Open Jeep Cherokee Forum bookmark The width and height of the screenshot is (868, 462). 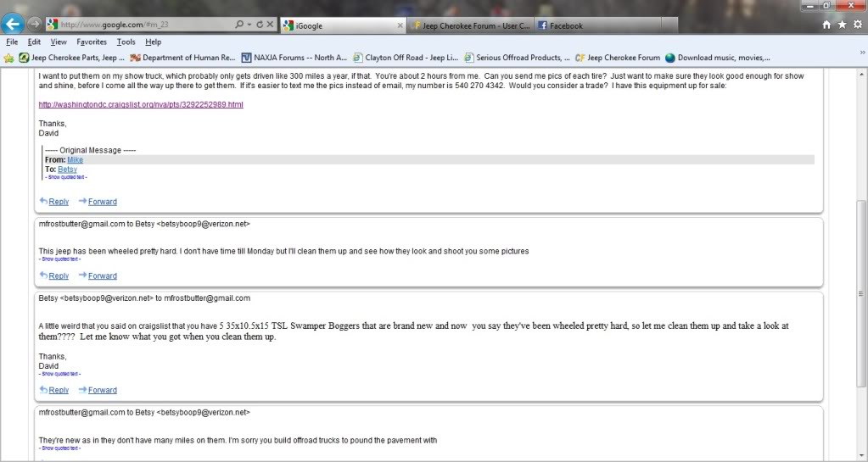[x=617, y=58]
